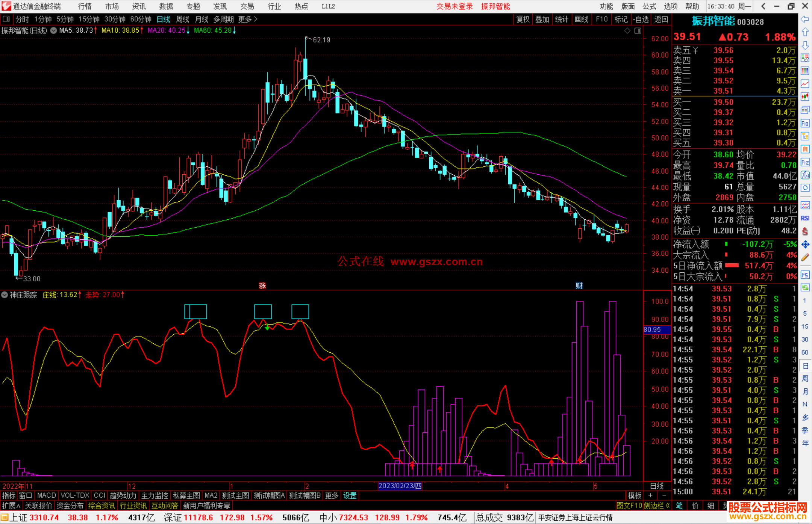Click the formula f(x) sidebar icon
Viewport: 812px width, 524px height.
pos(805,175)
